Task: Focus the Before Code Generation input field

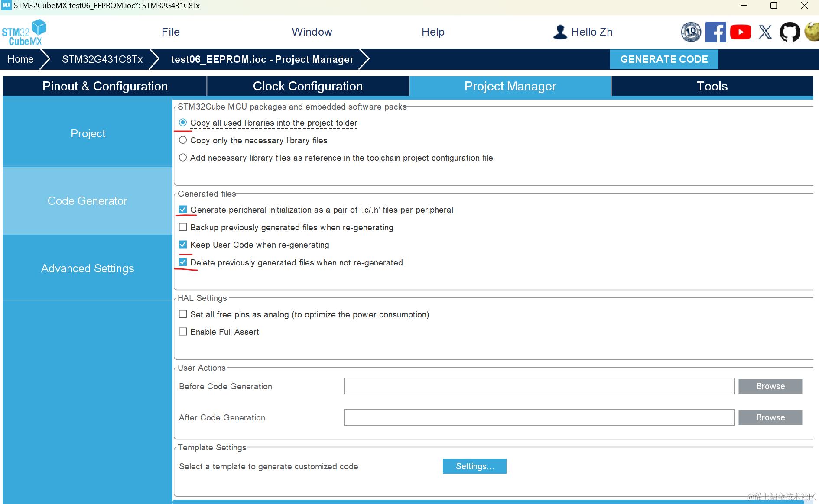Action: click(x=539, y=386)
